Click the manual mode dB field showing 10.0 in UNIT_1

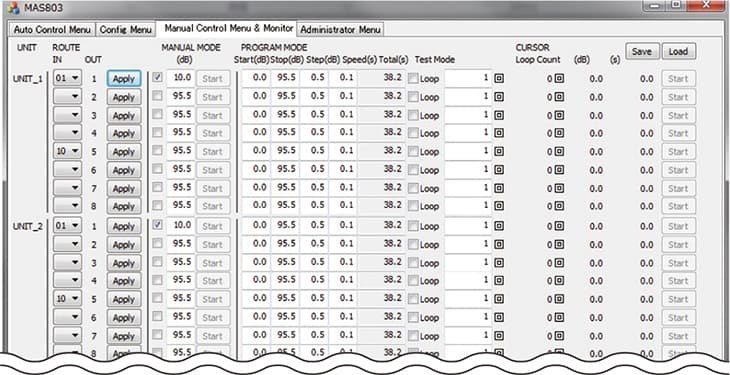[x=181, y=77]
